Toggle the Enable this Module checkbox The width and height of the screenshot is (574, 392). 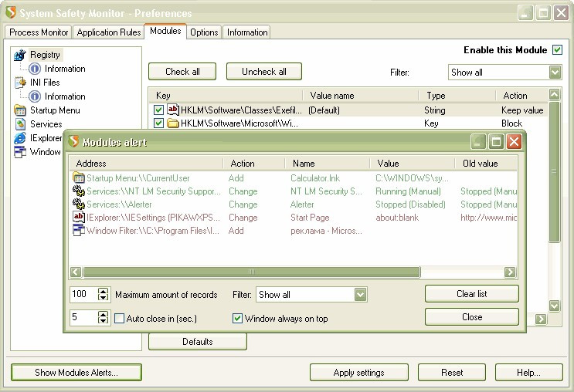point(557,49)
